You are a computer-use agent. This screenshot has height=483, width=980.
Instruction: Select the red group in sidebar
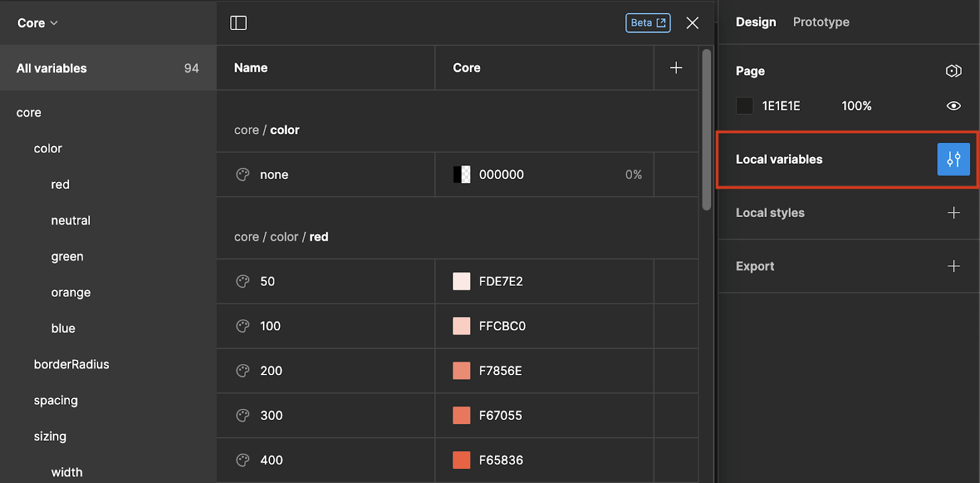(60, 184)
